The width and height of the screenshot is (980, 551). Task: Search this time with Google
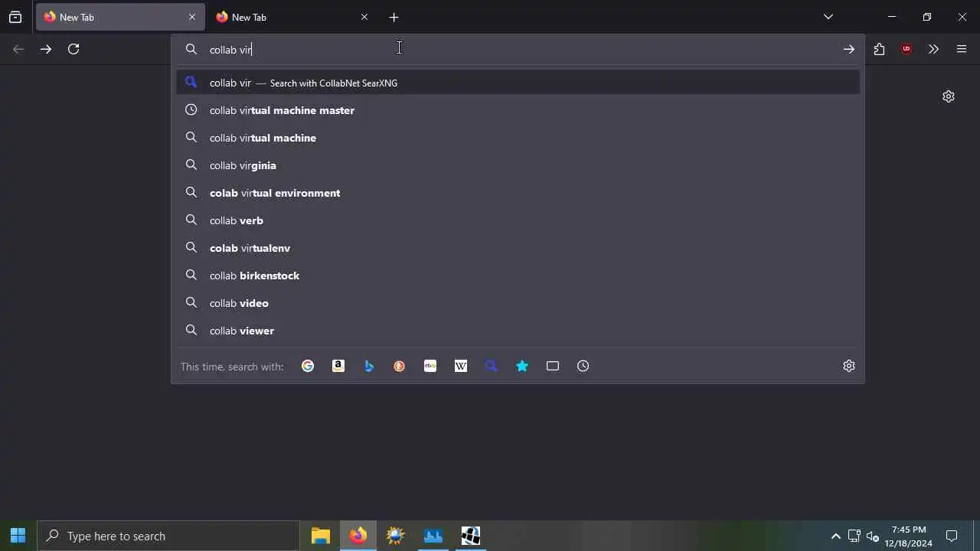pos(308,367)
